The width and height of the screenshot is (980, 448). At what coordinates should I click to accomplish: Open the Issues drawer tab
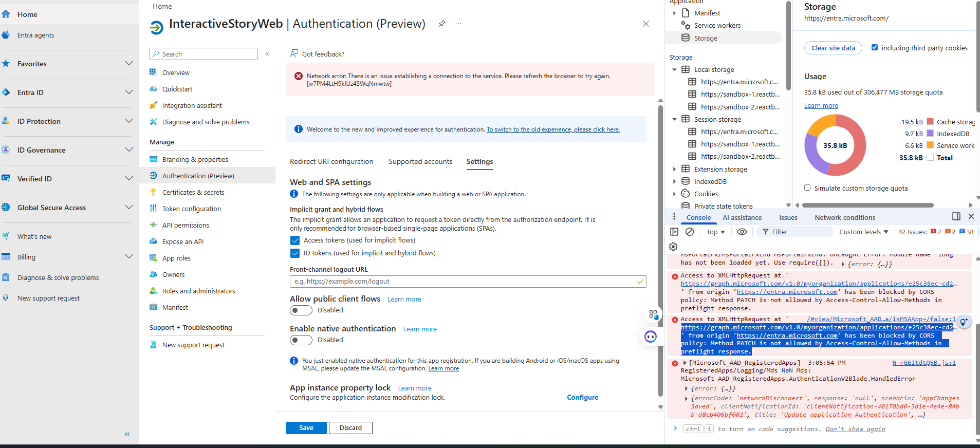788,217
